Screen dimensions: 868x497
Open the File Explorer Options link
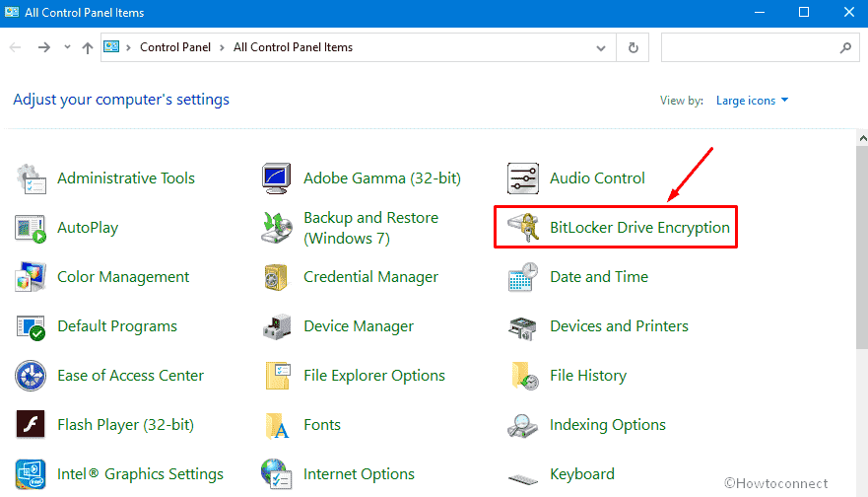[374, 376]
